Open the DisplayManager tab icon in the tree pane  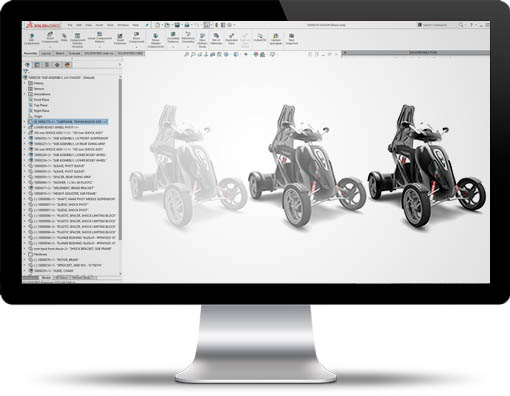point(67,65)
